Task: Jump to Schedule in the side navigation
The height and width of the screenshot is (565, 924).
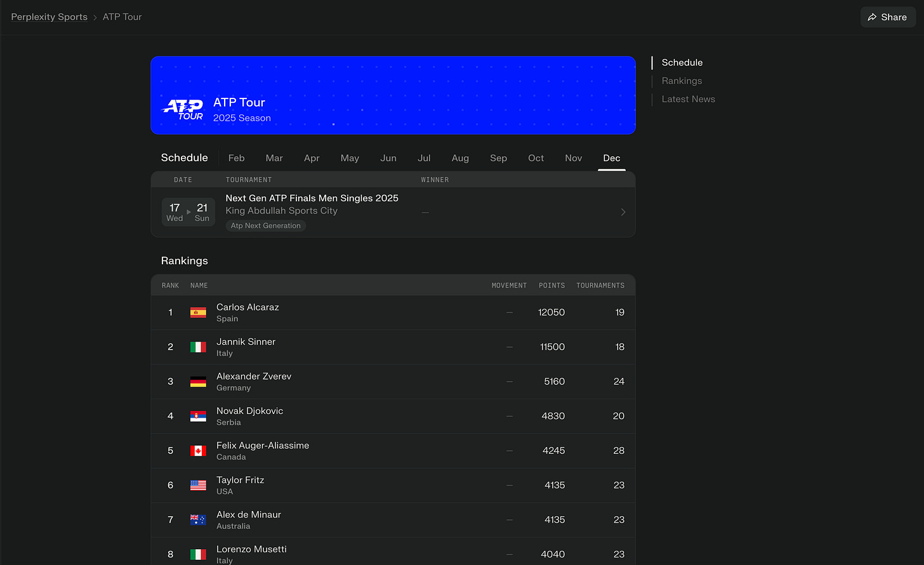Action: (x=682, y=62)
